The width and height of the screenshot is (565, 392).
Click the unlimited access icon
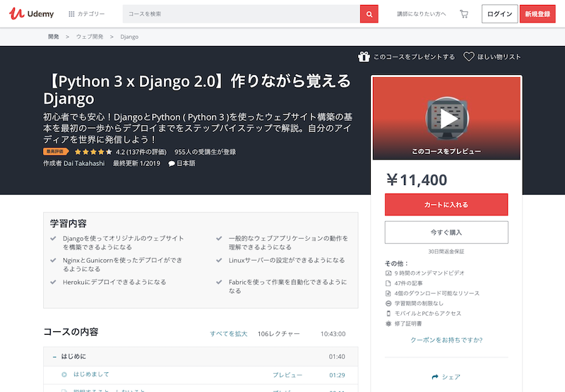click(x=388, y=304)
